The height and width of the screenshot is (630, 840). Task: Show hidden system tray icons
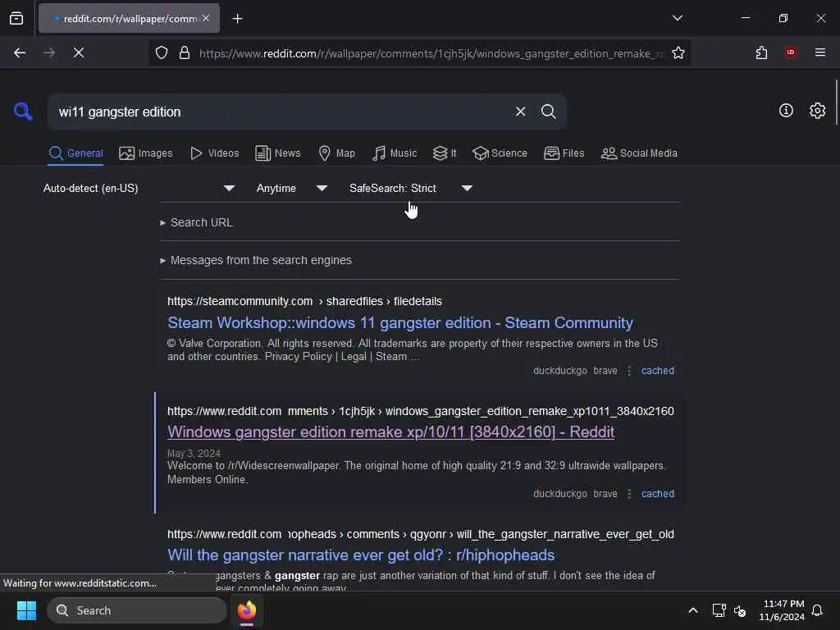tap(692, 610)
